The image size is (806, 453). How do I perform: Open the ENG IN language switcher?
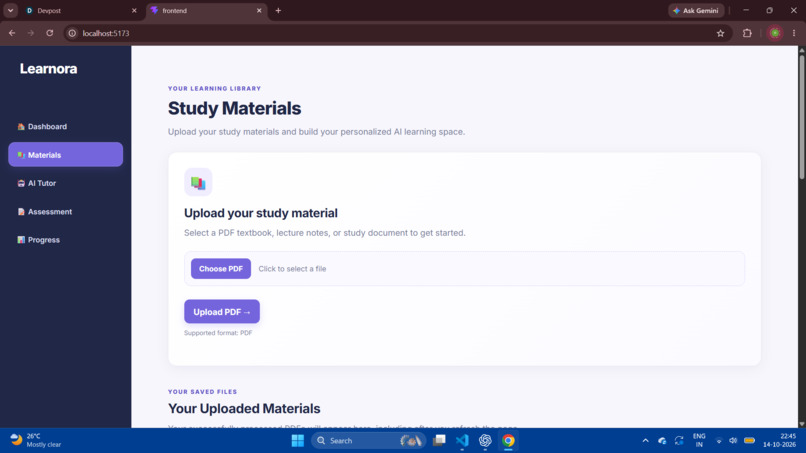(x=699, y=441)
